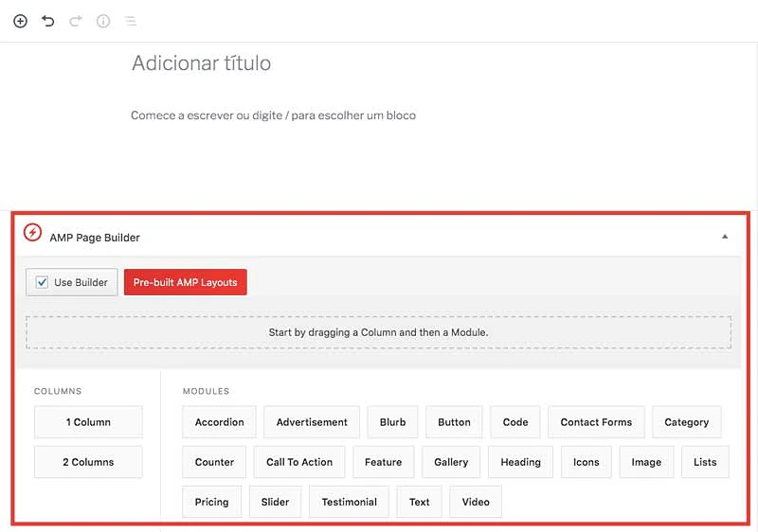Screen dimensions: 758x532
Task: Select the Testimonial module
Action: coord(349,502)
